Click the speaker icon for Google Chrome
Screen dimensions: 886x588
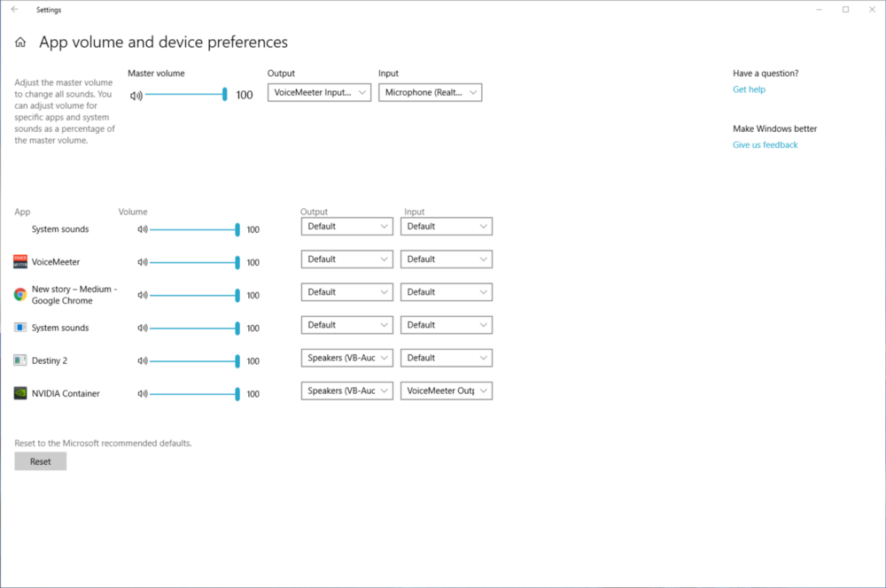(142, 295)
